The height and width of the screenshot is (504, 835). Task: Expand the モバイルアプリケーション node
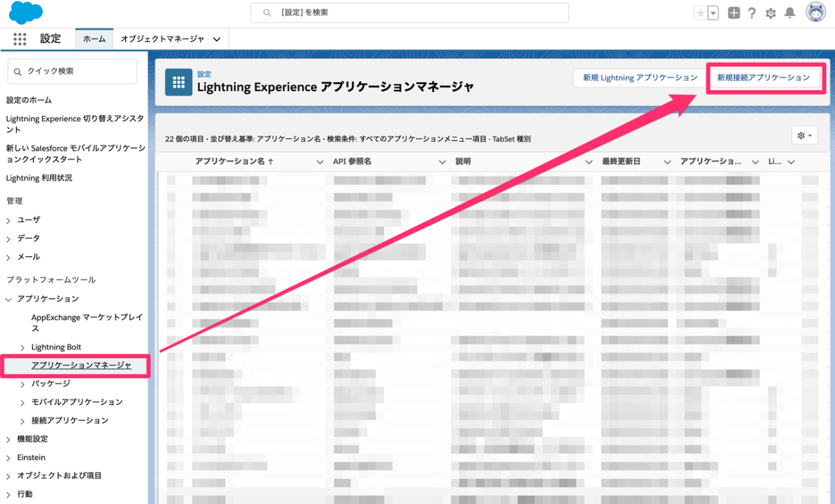pyautogui.click(x=22, y=403)
